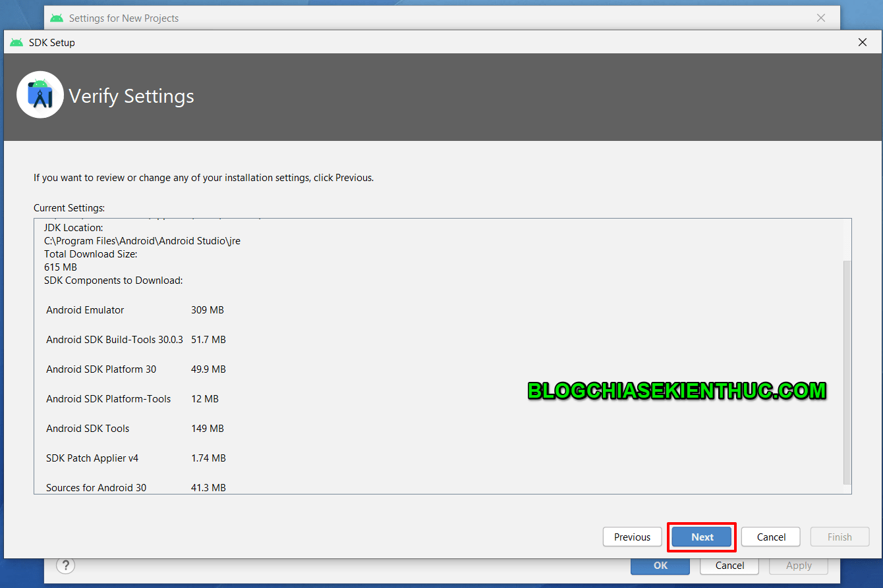
Task: Click the 51.7 MB size value
Action: [208, 339]
